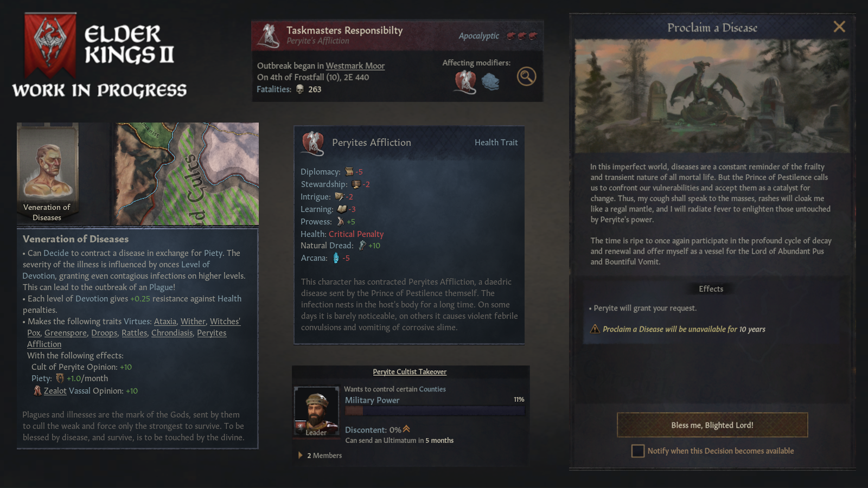Click the Arcana blue flame icon
Viewport: 868px width, 488px height.
tap(336, 258)
